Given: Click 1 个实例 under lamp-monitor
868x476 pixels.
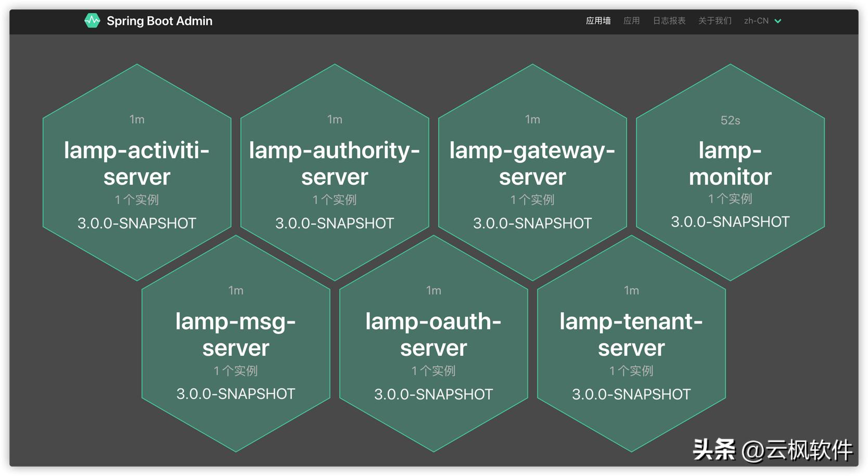Looking at the screenshot, I should [730, 198].
